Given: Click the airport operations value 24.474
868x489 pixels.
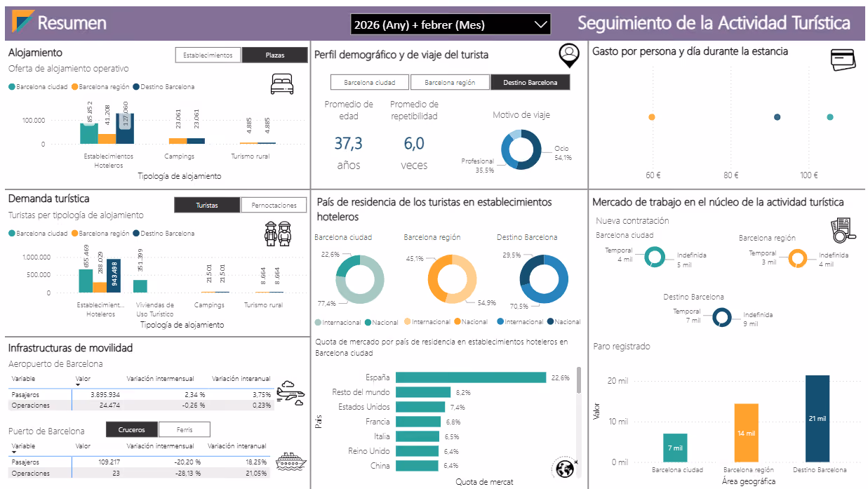Looking at the screenshot, I should point(109,406).
